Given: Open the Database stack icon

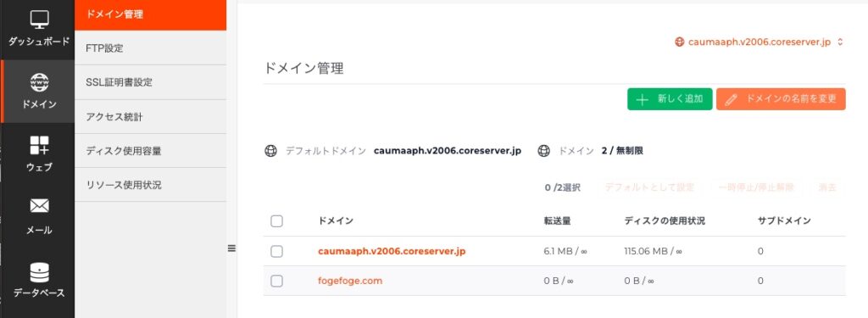Looking at the screenshot, I should tap(39, 272).
